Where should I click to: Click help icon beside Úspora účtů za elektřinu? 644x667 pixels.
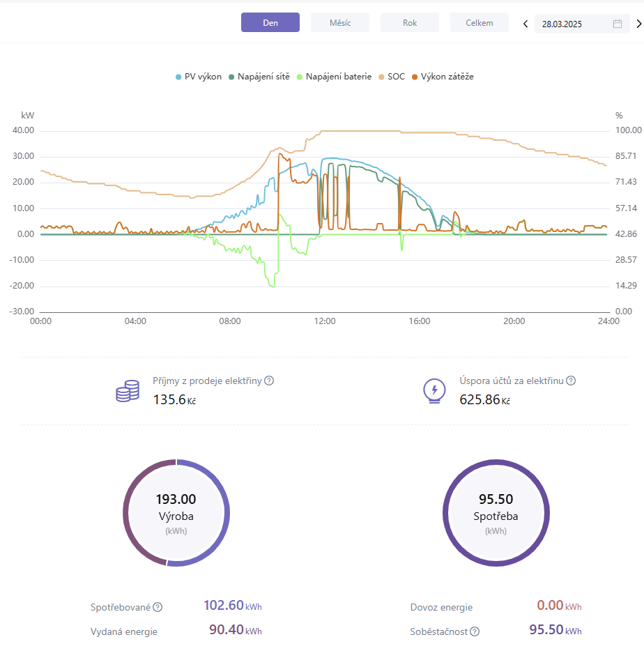coord(571,381)
